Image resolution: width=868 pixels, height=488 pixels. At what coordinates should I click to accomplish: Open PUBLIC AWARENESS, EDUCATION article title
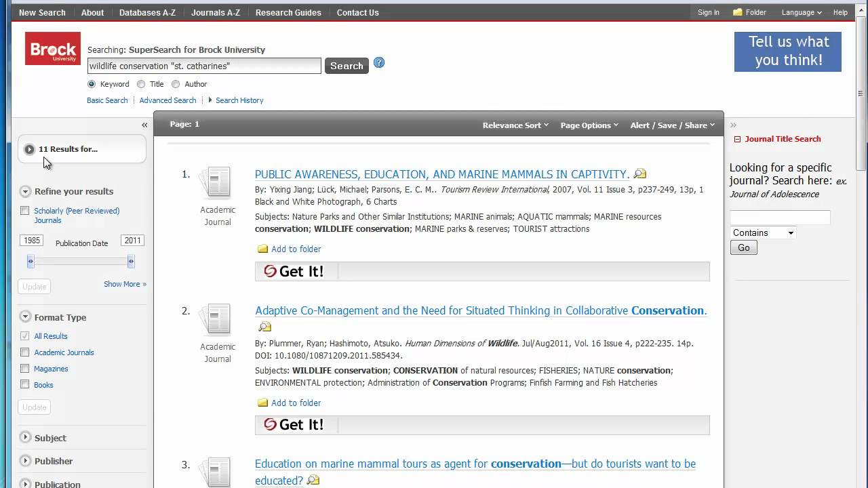point(442,174)
